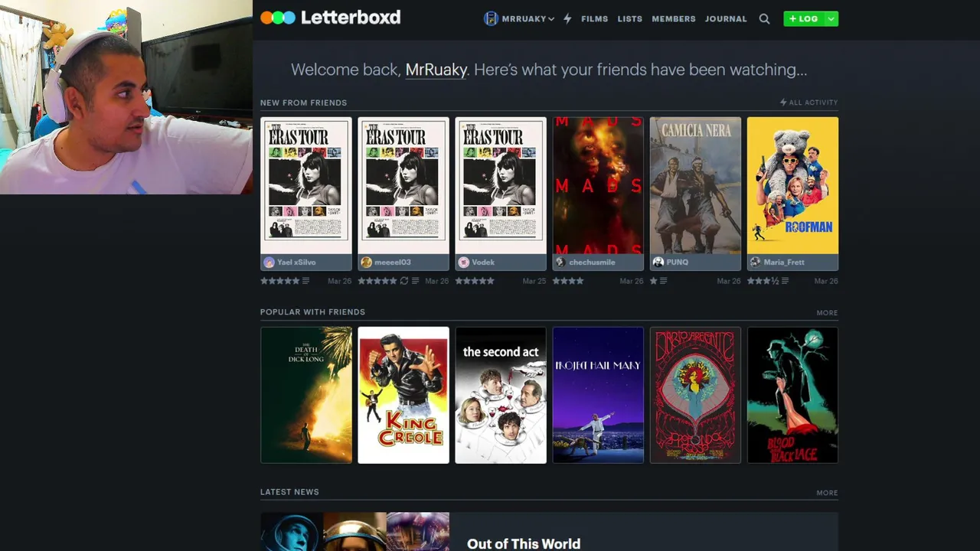Click chechusmile's avatar icon
The width and height of the screenshot is (980, 551).
click(x=560, y=262)
